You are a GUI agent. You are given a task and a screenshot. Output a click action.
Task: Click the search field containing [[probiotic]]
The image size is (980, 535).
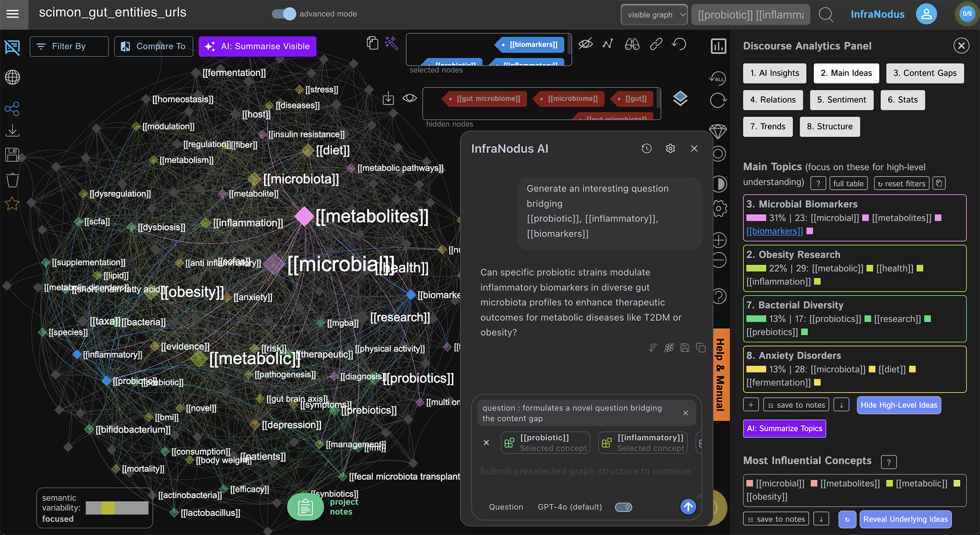tap(751, 15)
